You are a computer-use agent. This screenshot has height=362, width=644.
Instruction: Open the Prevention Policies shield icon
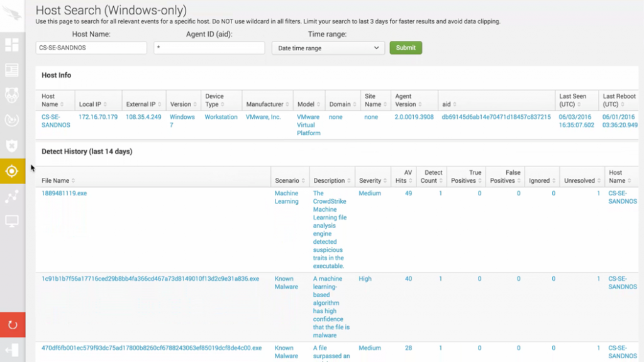[11, 146]
